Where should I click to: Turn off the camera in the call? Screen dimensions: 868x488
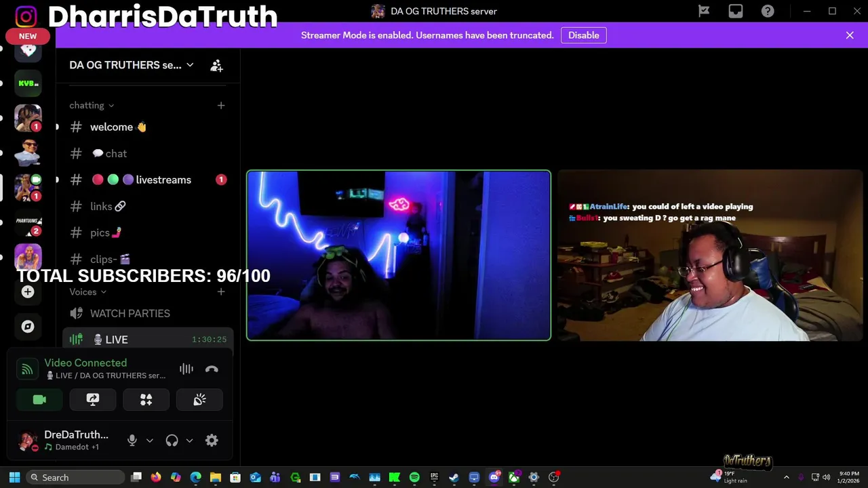pos(39,400)
